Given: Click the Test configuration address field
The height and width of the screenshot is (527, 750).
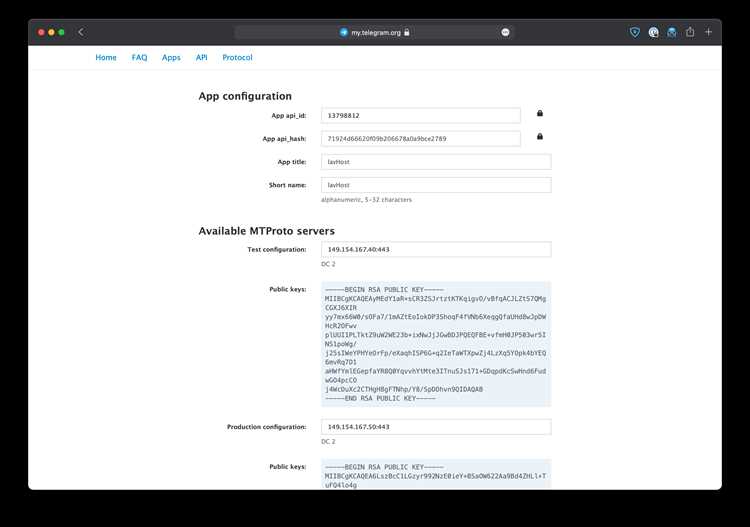Looking at the screenshot, I should [436, 249].
